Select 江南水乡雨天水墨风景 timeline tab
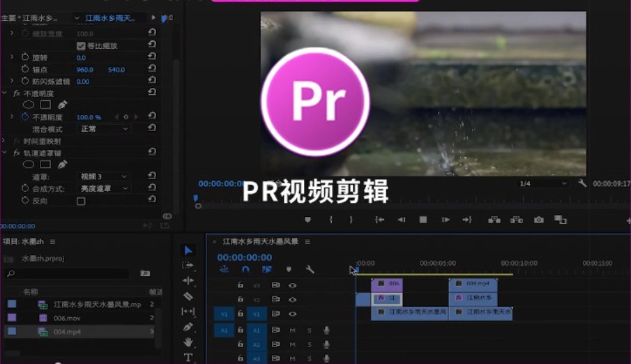 pos(260,241)
